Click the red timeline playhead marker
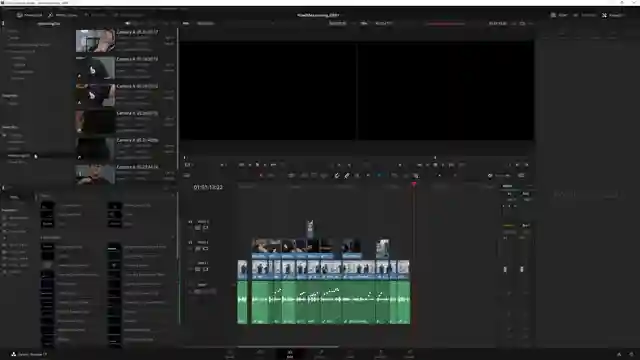Viewport: 640px width, 360px height. (x=414, y=184)
